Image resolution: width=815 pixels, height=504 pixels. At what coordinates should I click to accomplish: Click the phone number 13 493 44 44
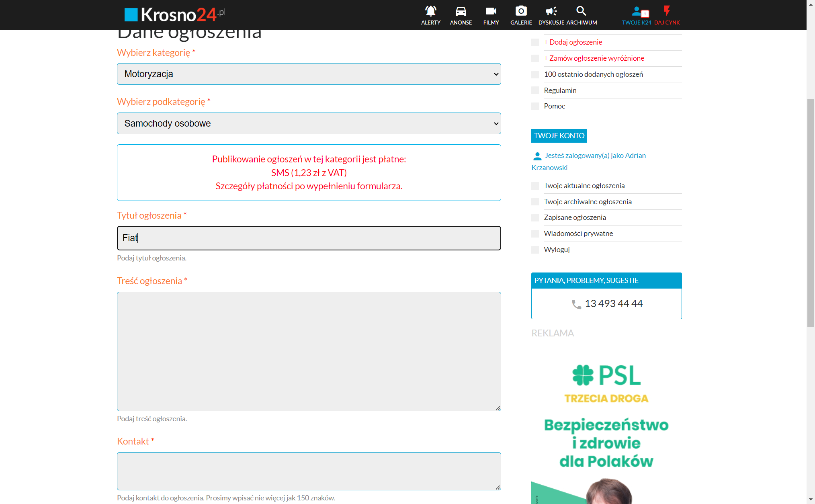(x=614, y=304)
